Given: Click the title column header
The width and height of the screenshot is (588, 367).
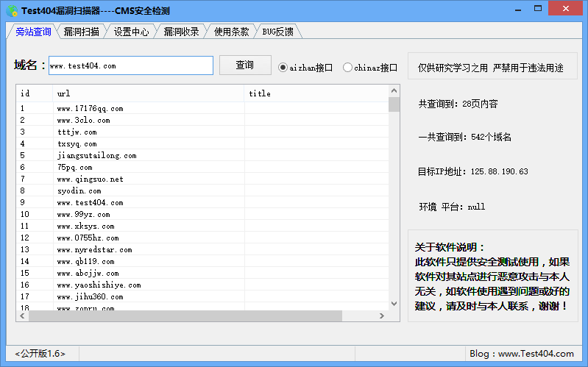Looking at the screenshot, I should (x=316, y=93).
